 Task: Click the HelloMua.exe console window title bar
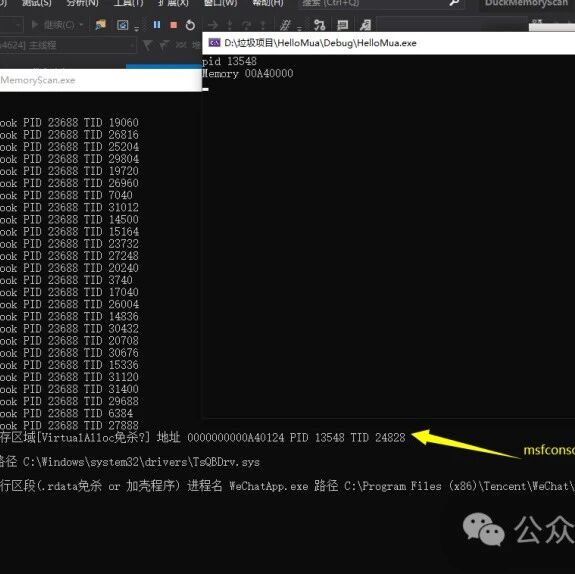[x=389, y=43]
